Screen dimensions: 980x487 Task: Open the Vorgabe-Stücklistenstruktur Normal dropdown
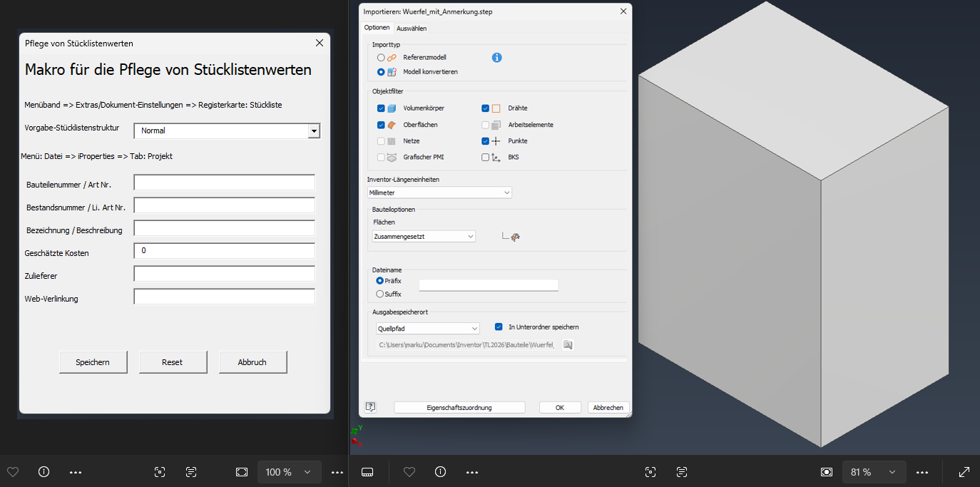313,131
